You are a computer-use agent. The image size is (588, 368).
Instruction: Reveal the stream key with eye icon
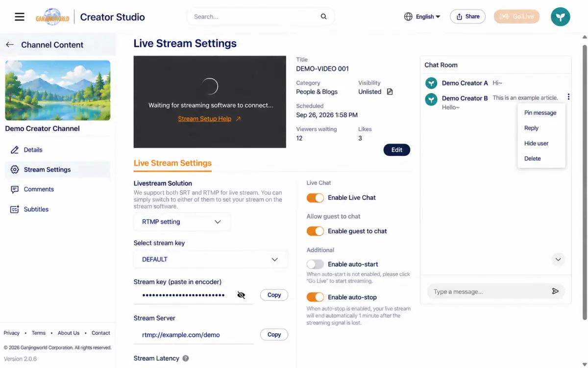[241, 295]
